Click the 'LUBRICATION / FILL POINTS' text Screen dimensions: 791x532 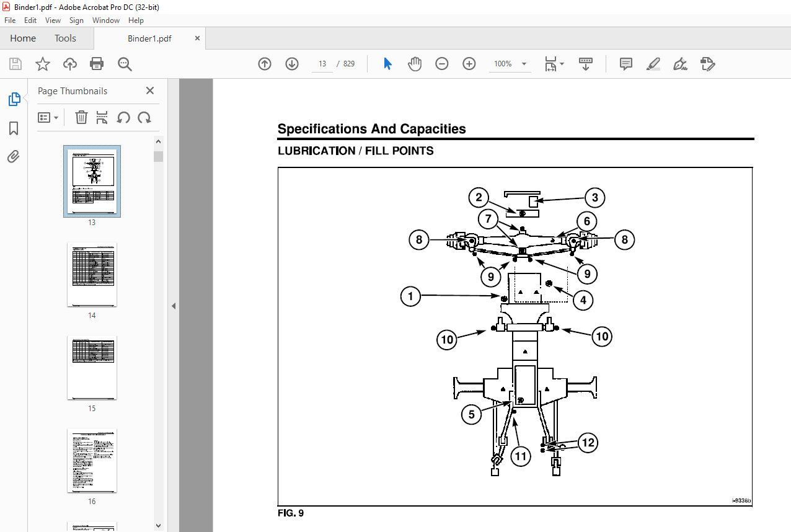[356, 151]
